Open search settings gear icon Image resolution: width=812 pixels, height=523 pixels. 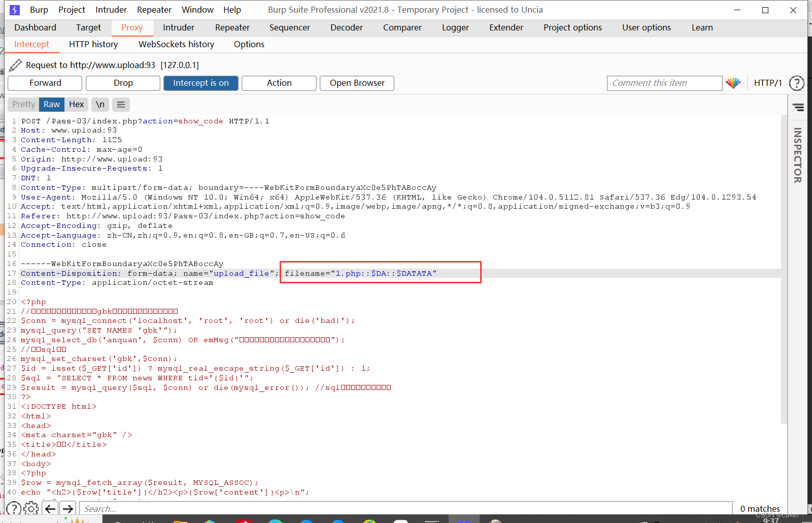31,508
